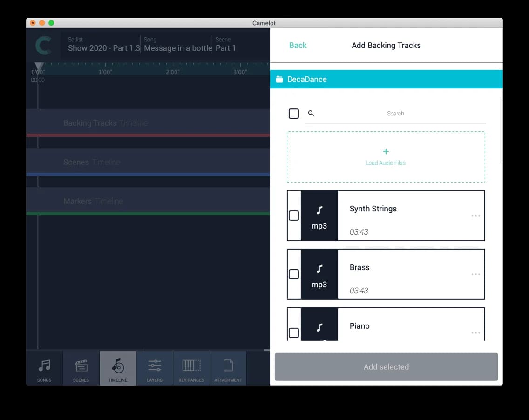The image size is (529, 420).
Task: Open the Attachment panel
Action: [228, 368]
